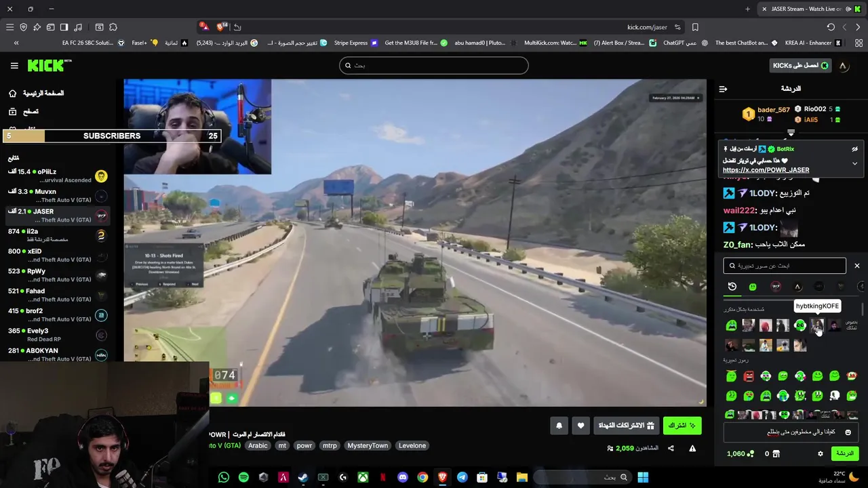
Task: Open Windows Start menu
Action: [x=643, y=477]
